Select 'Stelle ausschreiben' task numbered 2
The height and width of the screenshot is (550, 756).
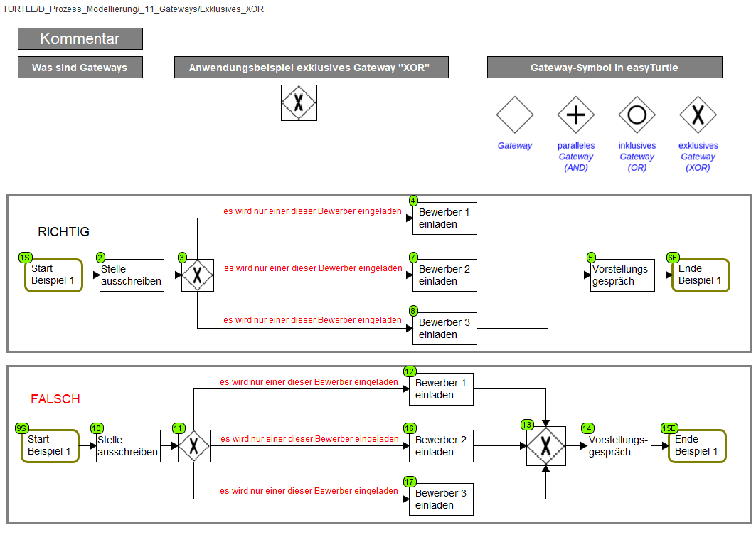coord(132,275)
